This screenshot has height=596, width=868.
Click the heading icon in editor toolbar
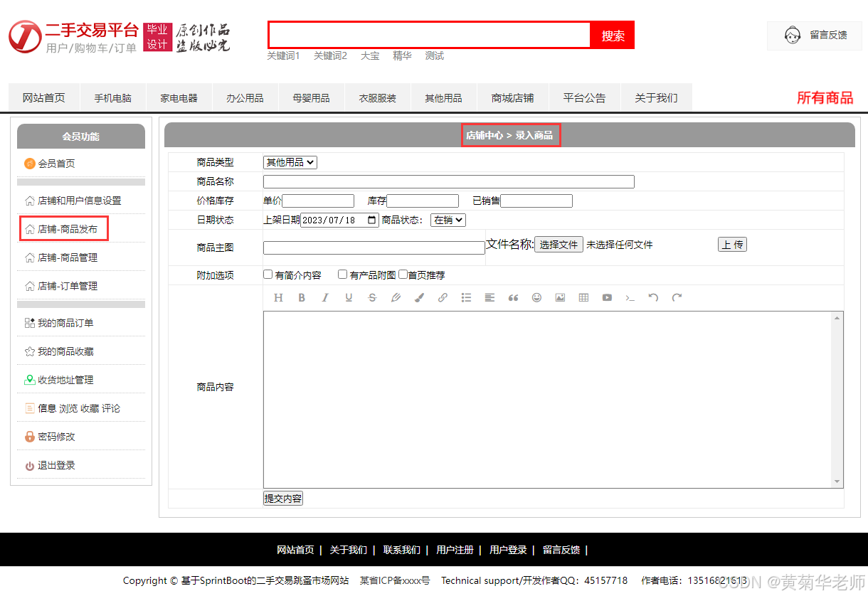pos(278,298)
